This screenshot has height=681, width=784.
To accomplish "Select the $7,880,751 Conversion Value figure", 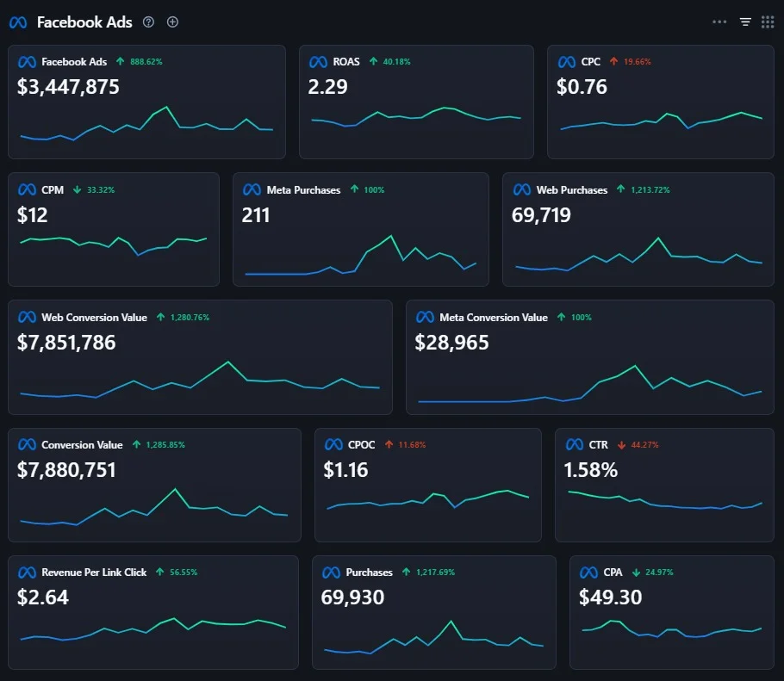I will coord(66,470).
